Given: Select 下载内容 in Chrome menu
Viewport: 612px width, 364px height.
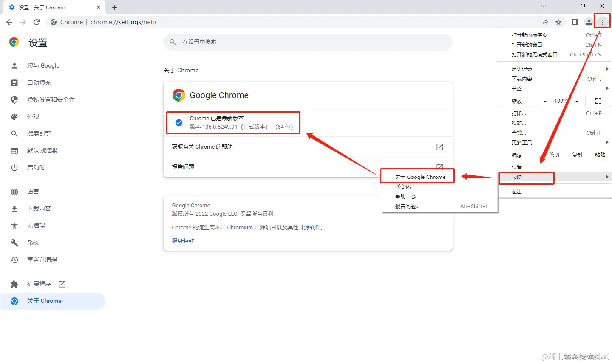Looking at the screenshot, I should tap(554, 79).
